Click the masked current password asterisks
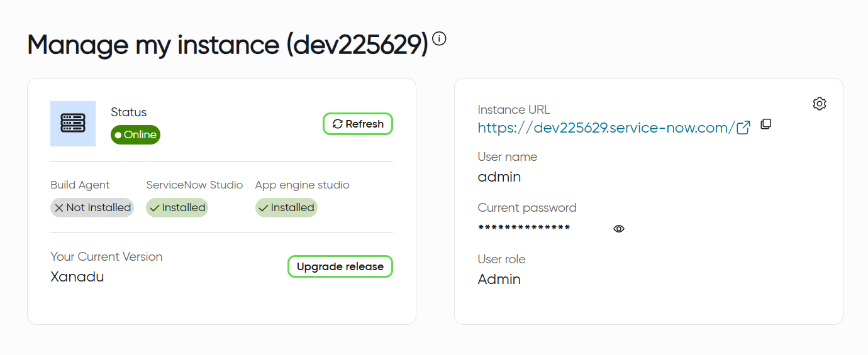The height and width of the screenshot is (355, 868). click(x=524, y=228)
